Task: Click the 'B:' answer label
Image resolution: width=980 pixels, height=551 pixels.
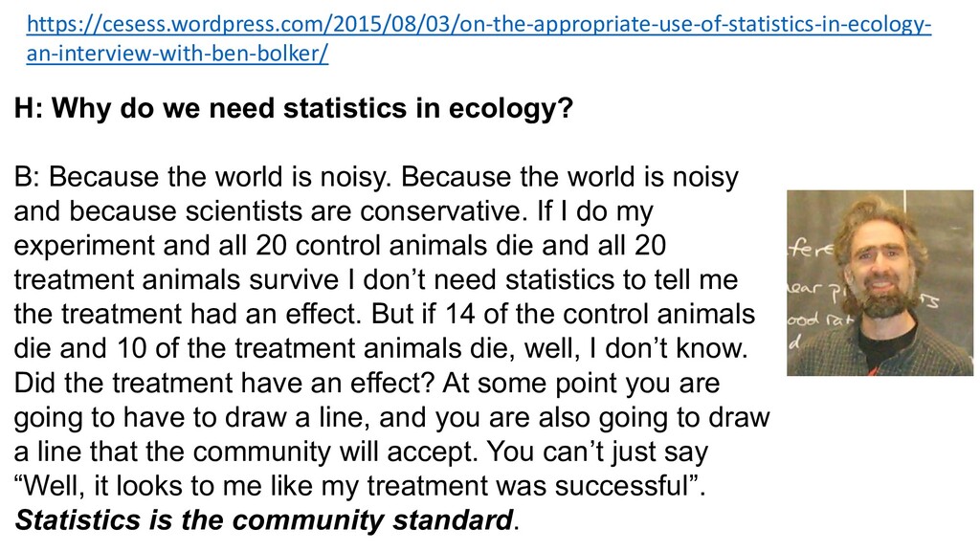Action: 27,177
